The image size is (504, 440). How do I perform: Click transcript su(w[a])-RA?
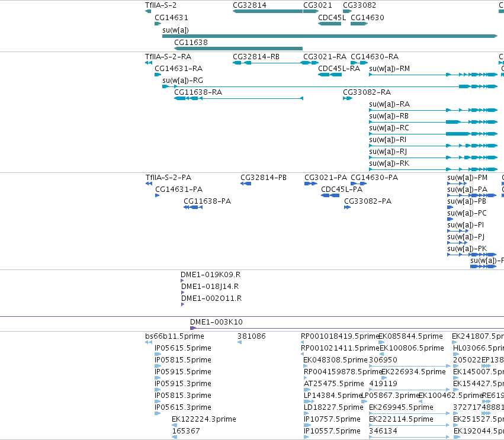(x=389, y=104)
